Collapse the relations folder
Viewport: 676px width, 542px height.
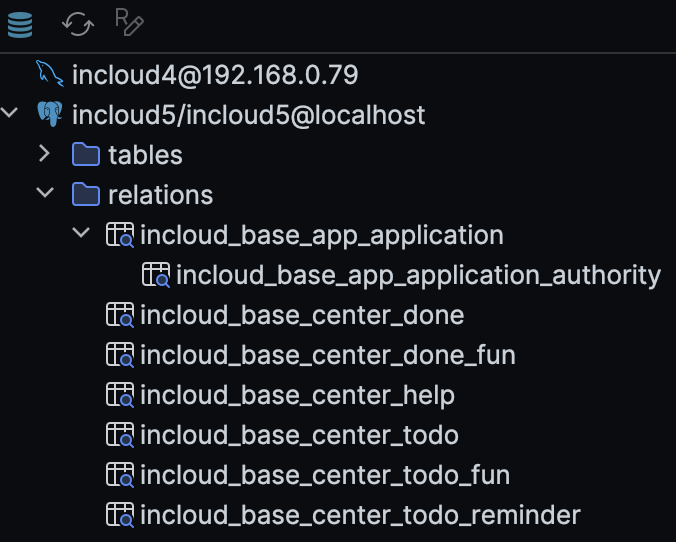click(x=44, y=193)
